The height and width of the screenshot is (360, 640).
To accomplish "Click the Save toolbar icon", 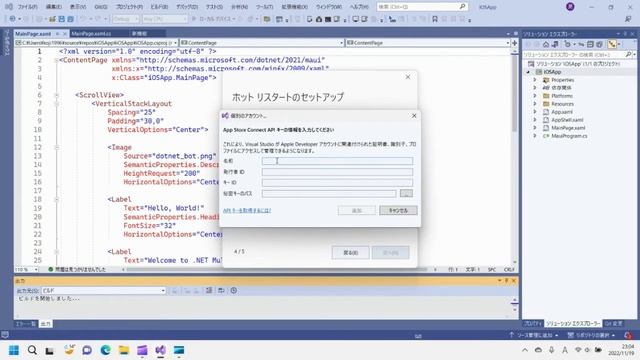I will [x=62, y=19].
